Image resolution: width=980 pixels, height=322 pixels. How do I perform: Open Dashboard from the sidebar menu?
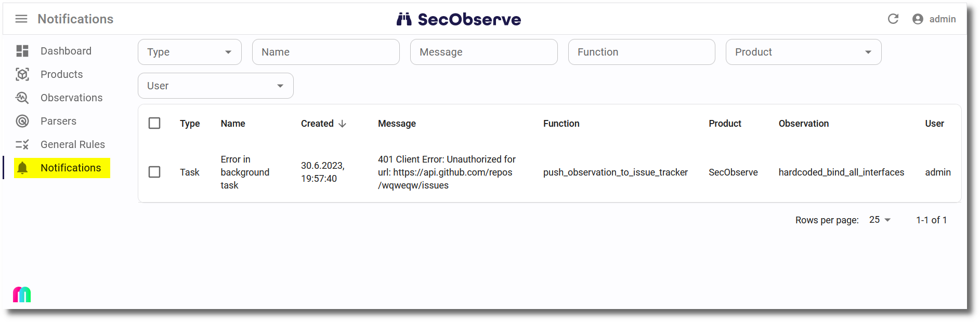66,50
